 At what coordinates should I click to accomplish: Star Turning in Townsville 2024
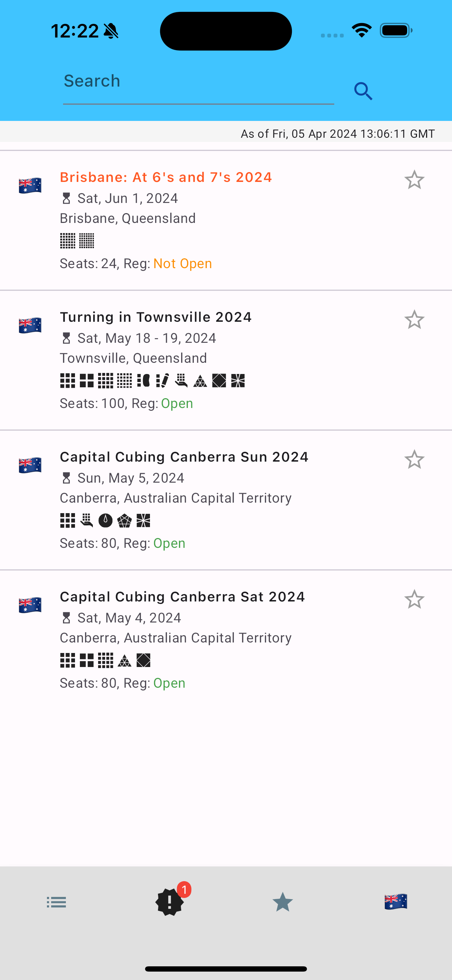(x=414, y=320)
